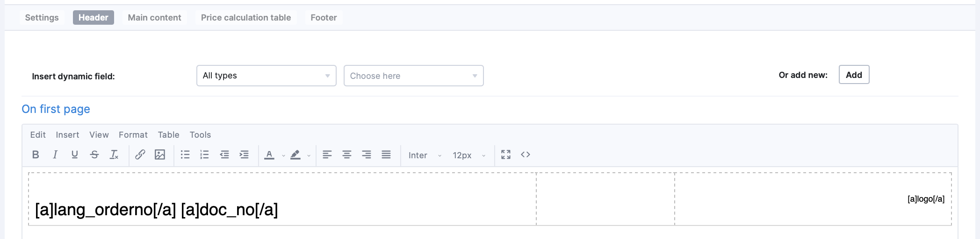Open the Format menu
This screenshot has width=980, height=239.
pos(133,135)
